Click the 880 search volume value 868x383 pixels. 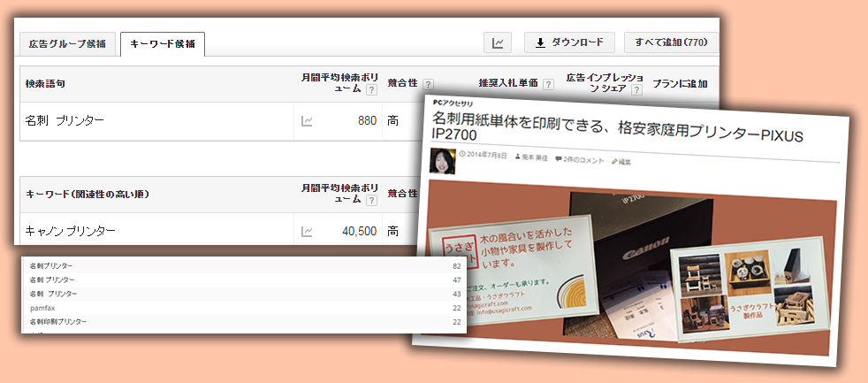click(367, 121)
